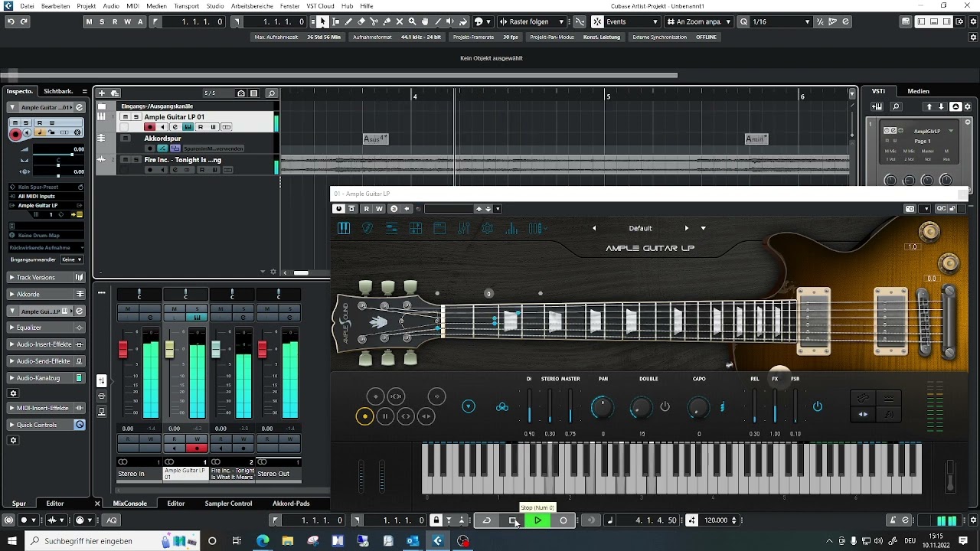Click the Windows Start button

pos(12,541)
